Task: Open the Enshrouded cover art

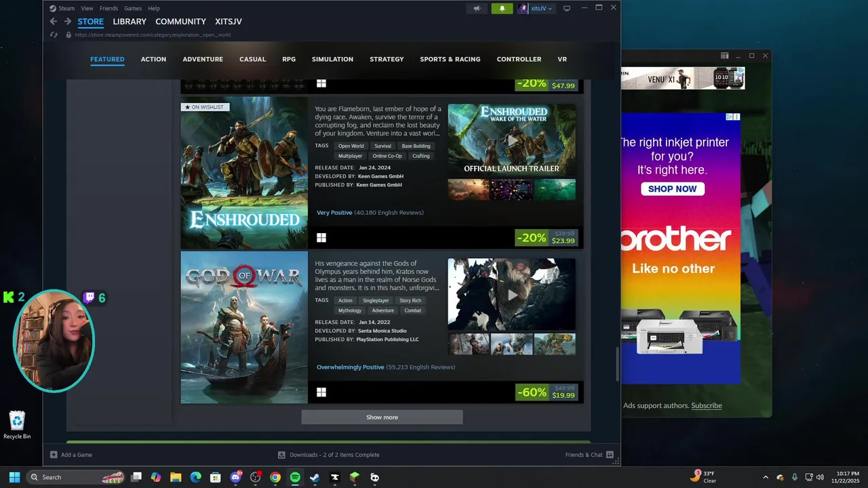Action: (244, 173)
